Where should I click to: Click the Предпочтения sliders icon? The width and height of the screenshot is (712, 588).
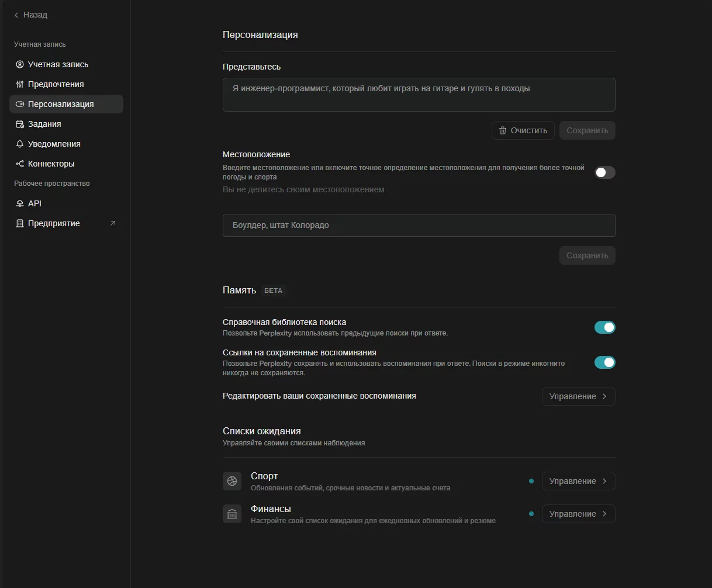(20, 84)
